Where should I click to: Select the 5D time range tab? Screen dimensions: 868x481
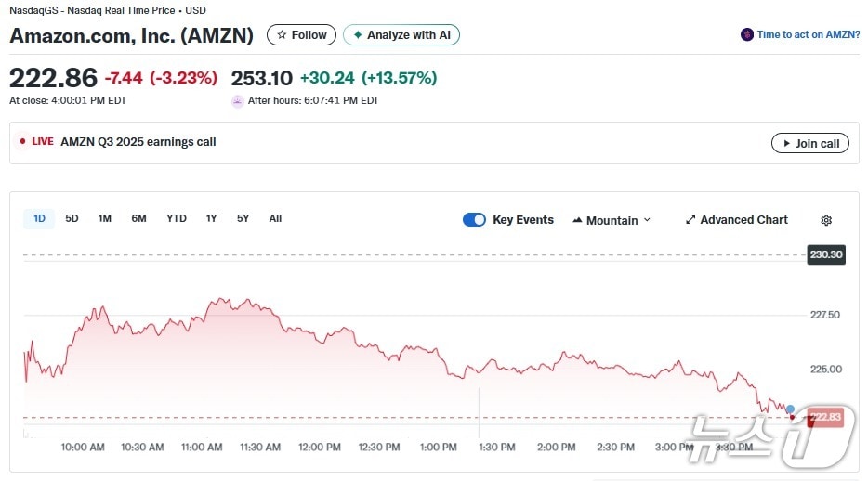coord(72,218)
